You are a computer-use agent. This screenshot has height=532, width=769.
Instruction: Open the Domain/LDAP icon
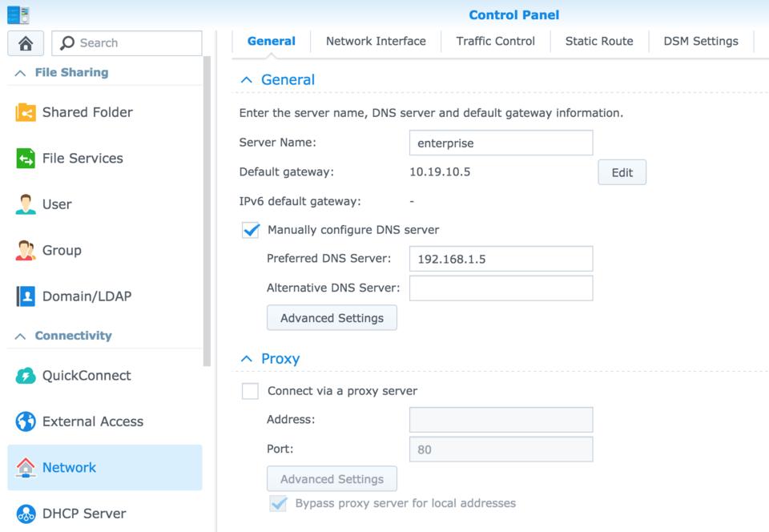(x=26, y=296)
